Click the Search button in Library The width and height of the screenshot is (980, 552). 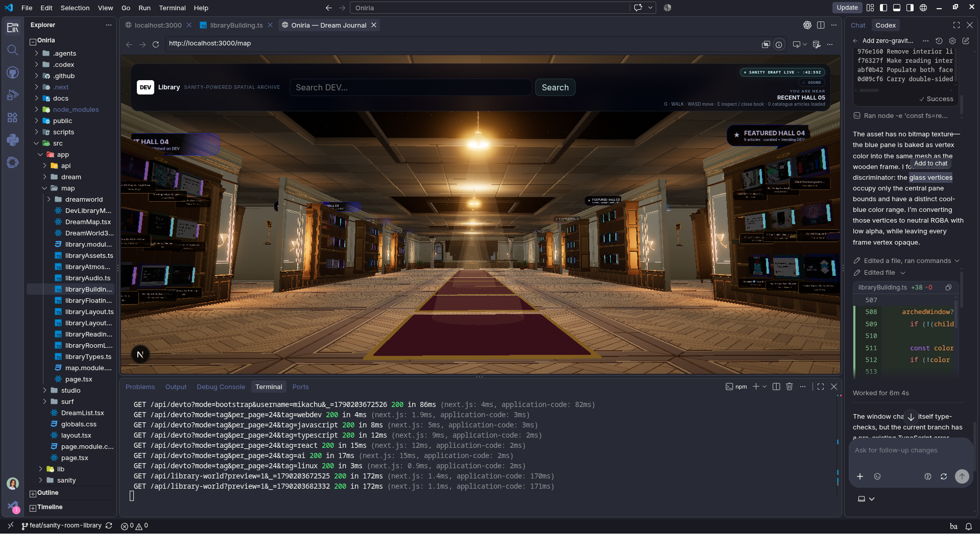[555, 87]
